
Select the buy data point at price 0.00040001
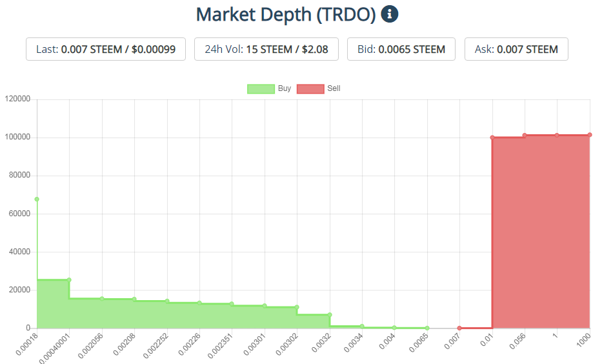coord(69,280)
